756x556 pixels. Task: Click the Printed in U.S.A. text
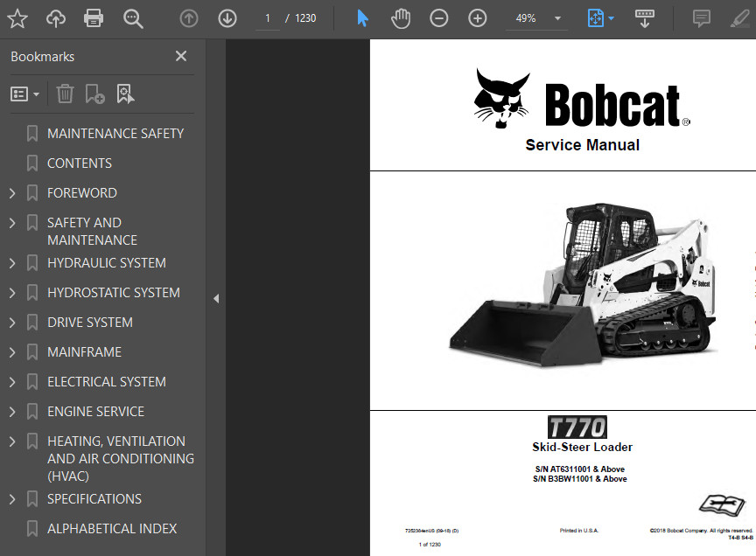point(578,531)
